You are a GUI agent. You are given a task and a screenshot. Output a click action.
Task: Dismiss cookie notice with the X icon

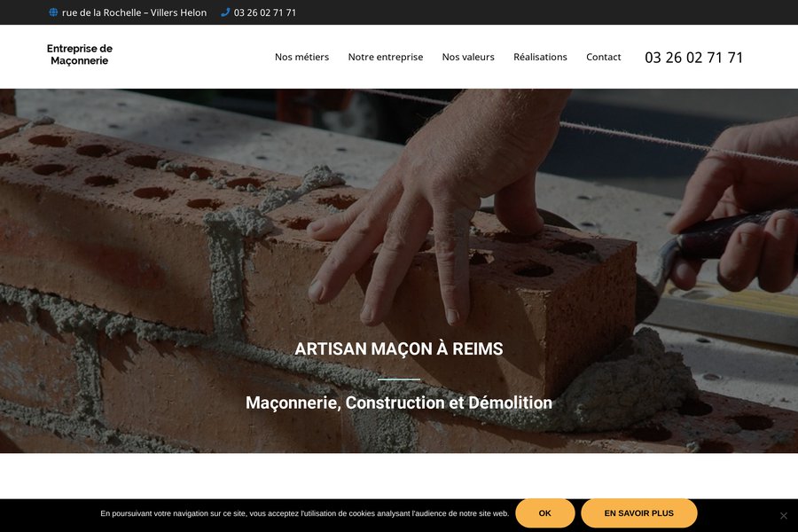tap(784, 515)
